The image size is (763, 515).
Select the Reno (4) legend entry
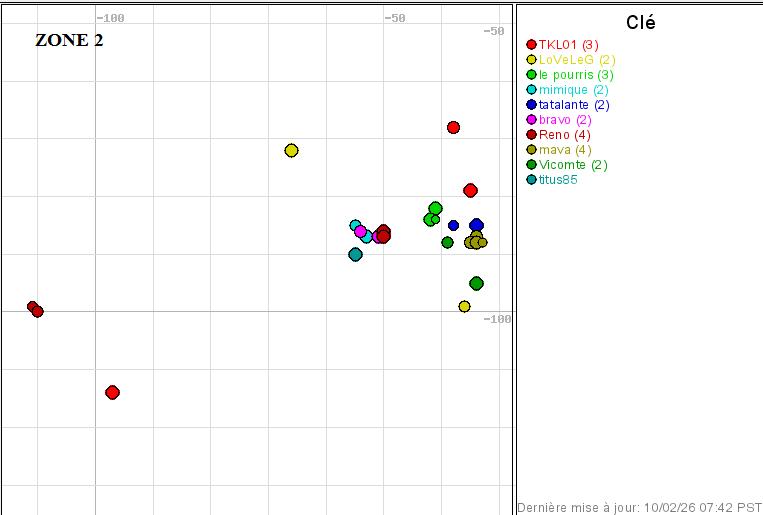pos(564,135)
